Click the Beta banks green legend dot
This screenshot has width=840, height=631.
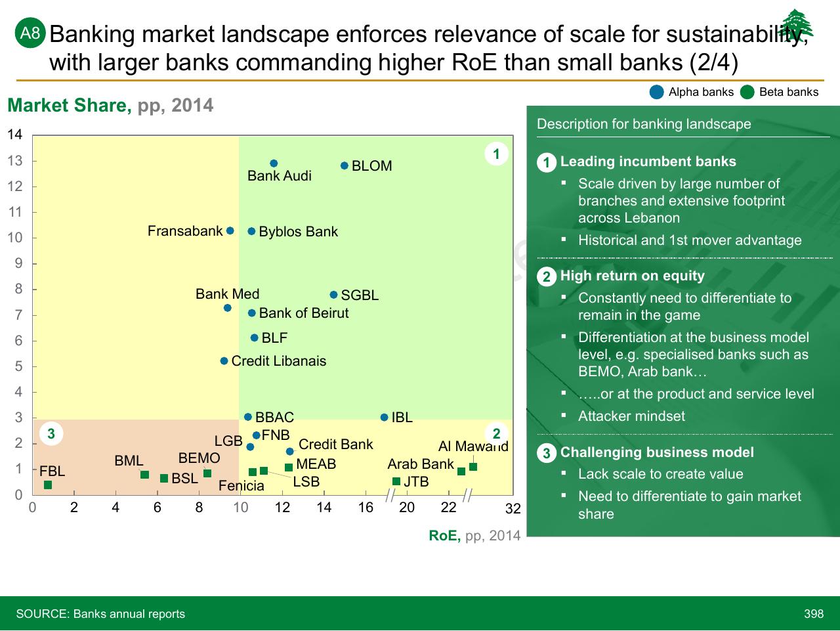tap(747, 92)
